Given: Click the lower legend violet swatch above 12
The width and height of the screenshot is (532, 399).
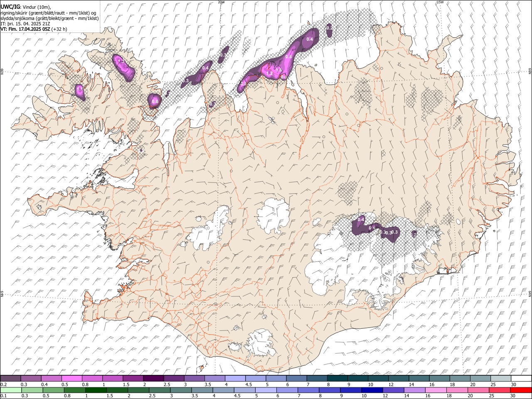Looking at the screenshot, I should [x=393, y=390].
